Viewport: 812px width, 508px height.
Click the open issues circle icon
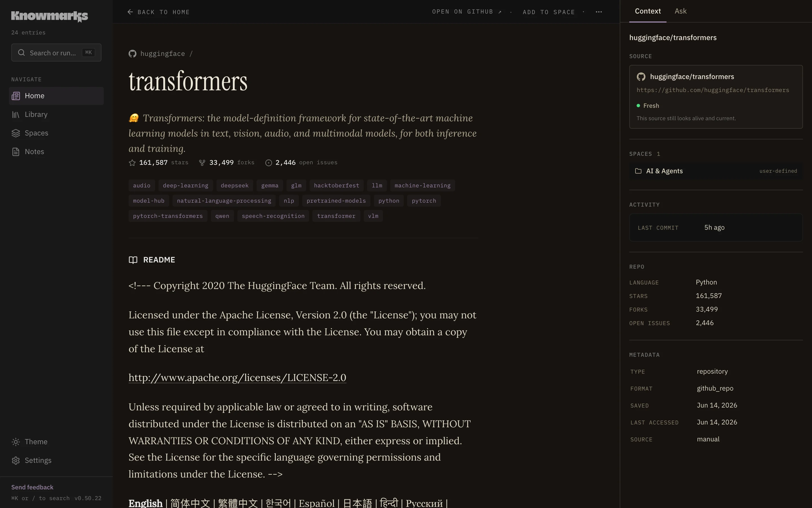click(x=268, y=163)
